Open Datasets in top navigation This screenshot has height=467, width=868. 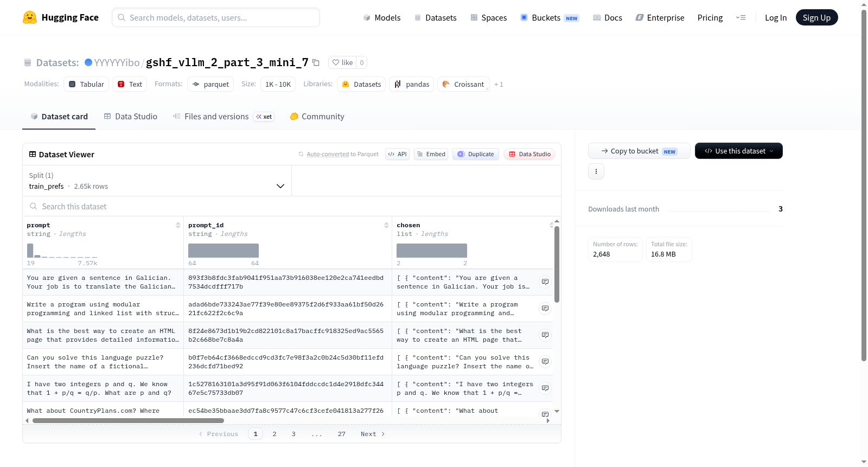pos(436,18)
